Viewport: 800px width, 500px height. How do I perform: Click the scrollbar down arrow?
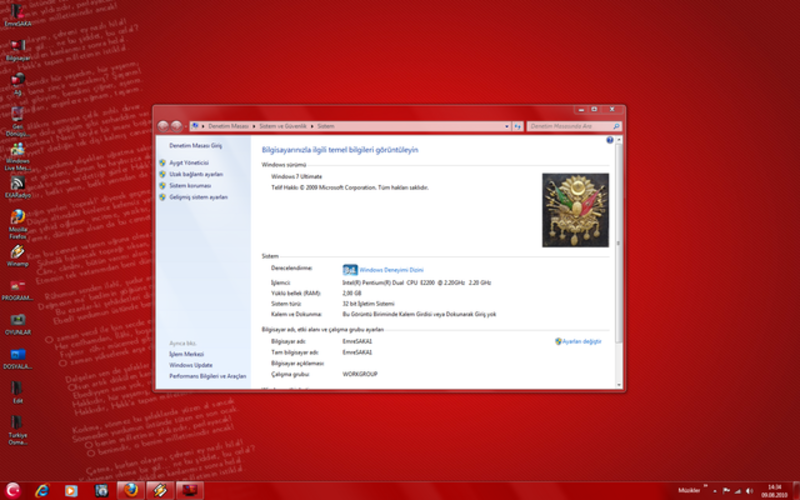(619, 385)
